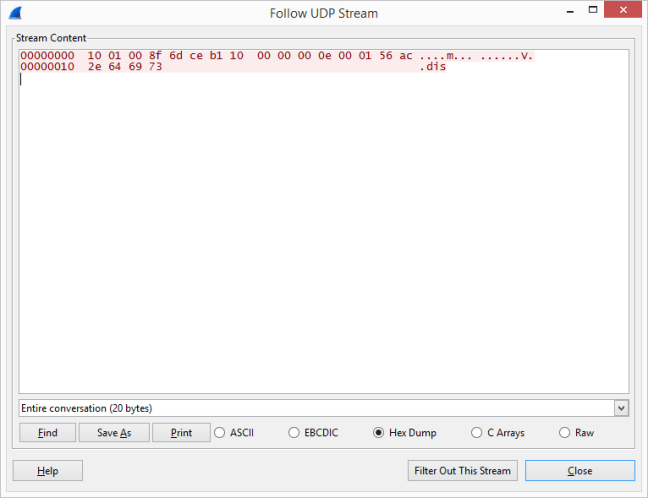Click the 'Follow UDP Stream' title text
648x498 pixels.
(x=324, y=13)
